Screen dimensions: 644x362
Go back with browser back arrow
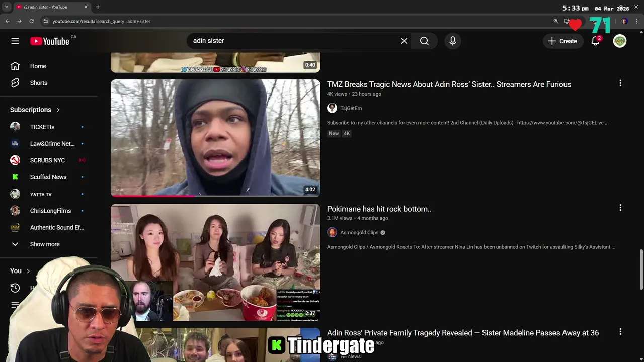click(7, 21)
